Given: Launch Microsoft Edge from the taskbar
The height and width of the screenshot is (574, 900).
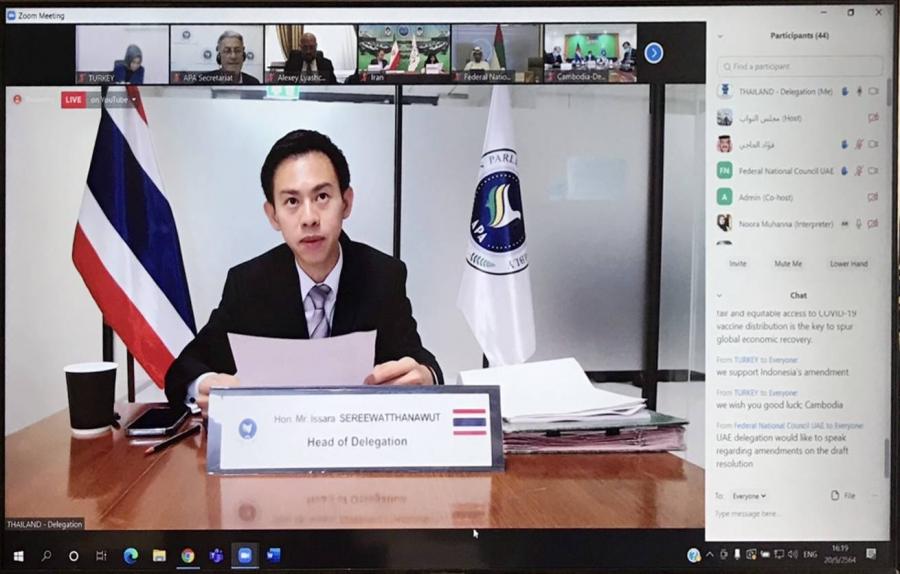Looking at the screenshot, I should click(130, 555).
